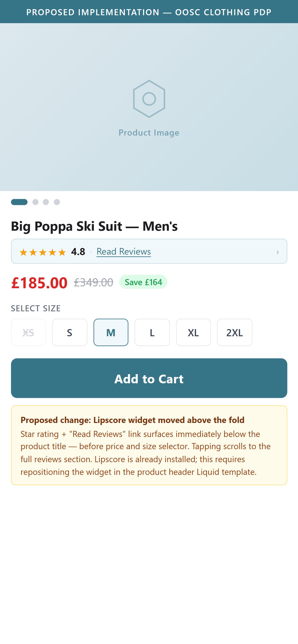This screenshot has height=644, width=298.
Task: Jump to fourth image carousel dot
Action: point(57,202)
